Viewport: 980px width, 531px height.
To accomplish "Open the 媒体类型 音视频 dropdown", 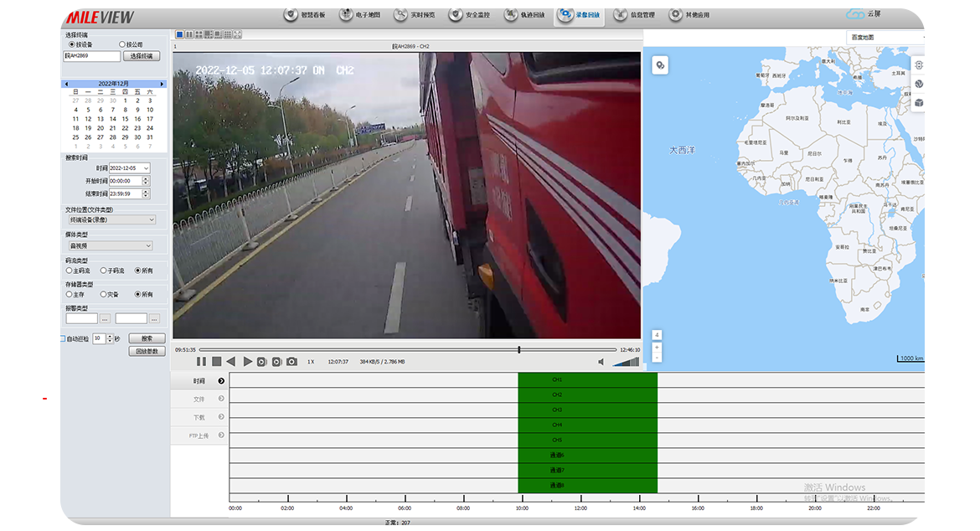I will (x=111, y=245).
